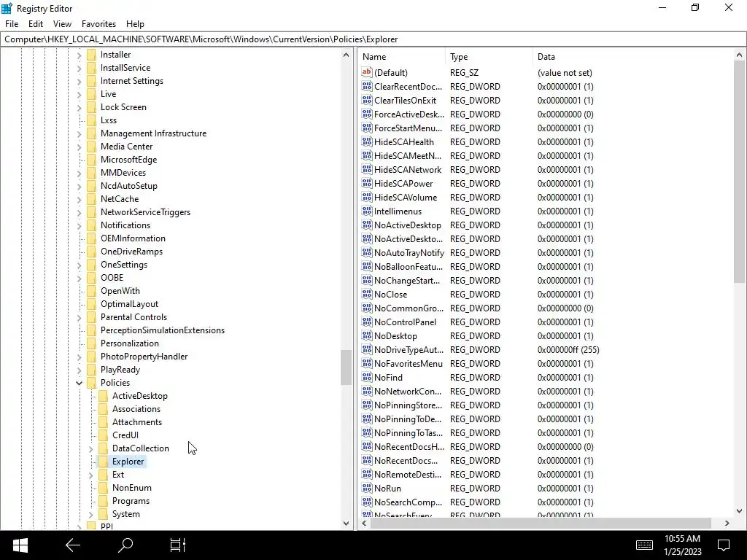Click the folder icon of Lock Screen key
747x560 pixels.
(91, 107)
